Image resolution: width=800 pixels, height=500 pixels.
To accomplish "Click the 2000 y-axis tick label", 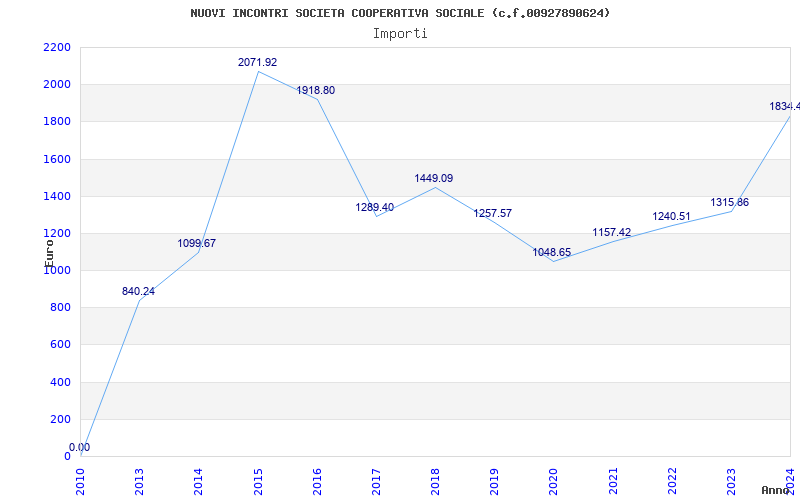I will (x=57, y=85).
